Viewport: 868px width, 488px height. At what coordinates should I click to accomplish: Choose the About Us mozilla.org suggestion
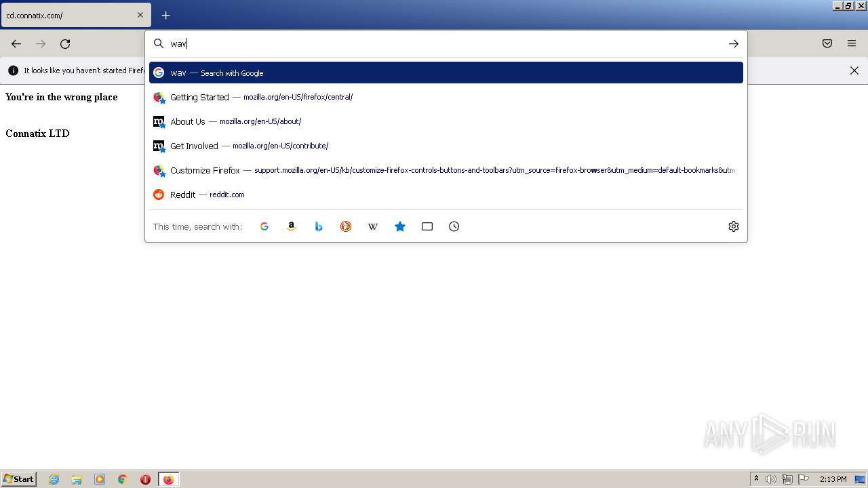(x=446, y=121)
